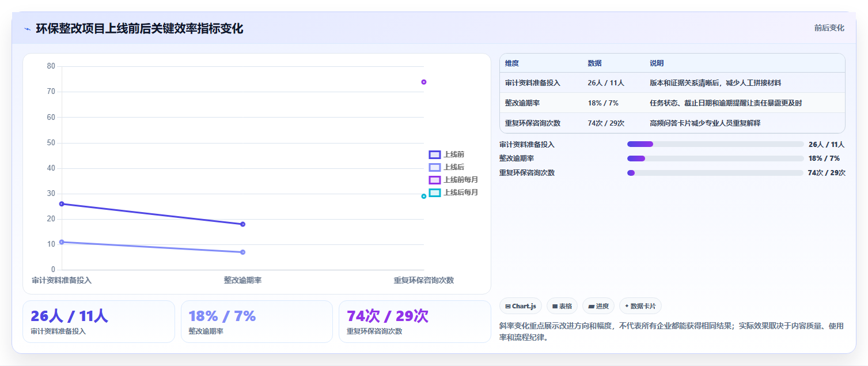Click the 上线前 data point at value 26
The height and width of the screenshot is (366, 868).
(62, 203)
